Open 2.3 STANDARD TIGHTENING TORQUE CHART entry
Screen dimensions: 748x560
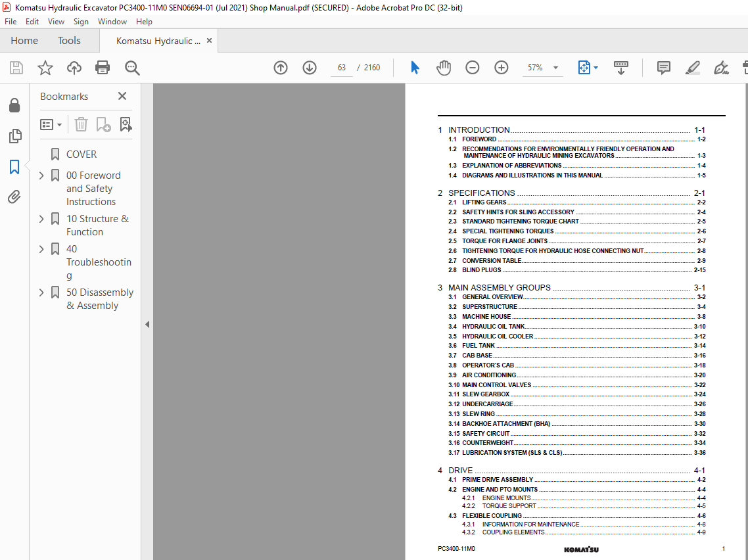point(576,222)
